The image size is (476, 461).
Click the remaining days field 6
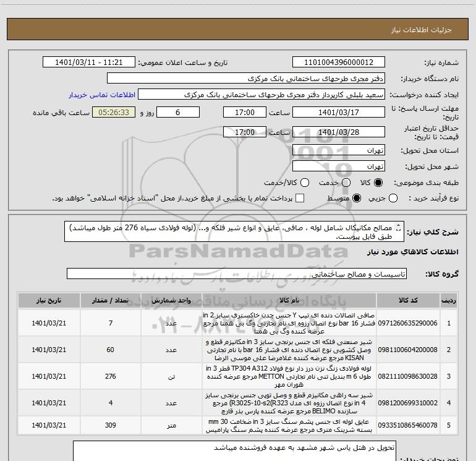[x=178, y=112]
